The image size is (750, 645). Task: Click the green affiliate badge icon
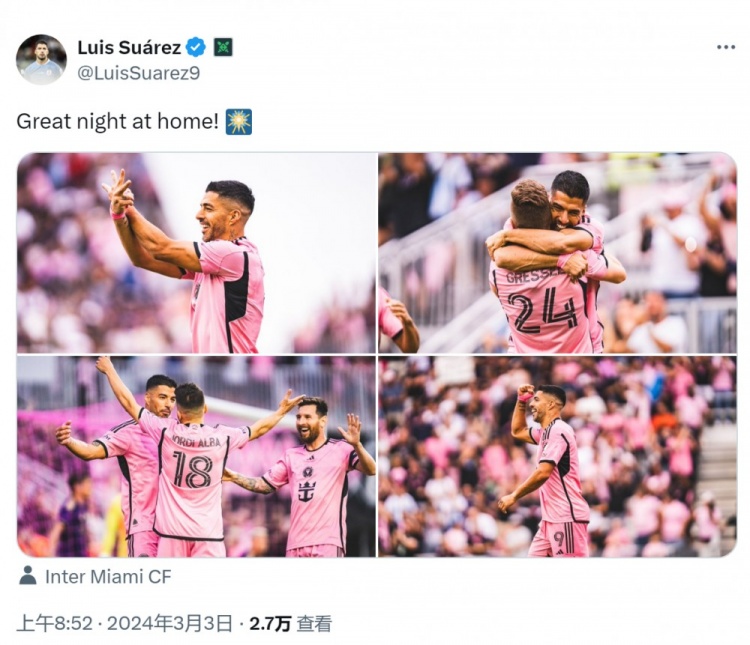pos(223,47)
